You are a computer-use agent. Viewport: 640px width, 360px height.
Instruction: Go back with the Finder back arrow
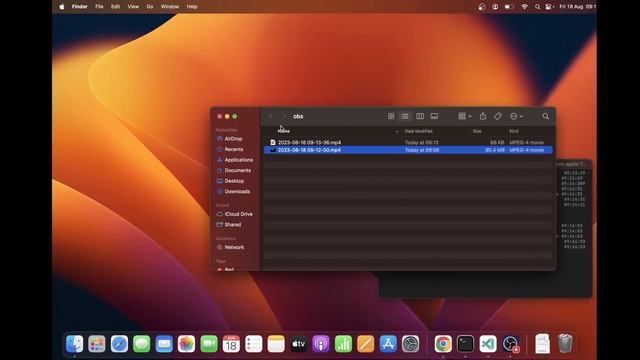click(270, 116)
